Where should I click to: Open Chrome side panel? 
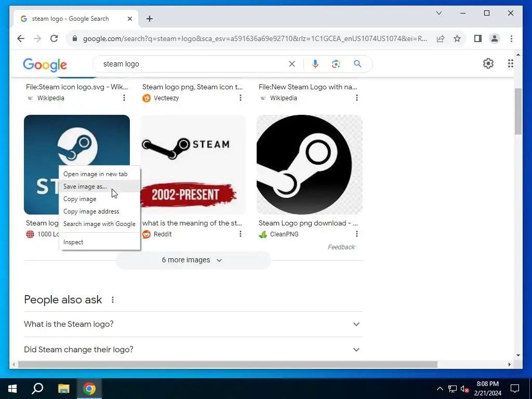click(x=478, y=38)
